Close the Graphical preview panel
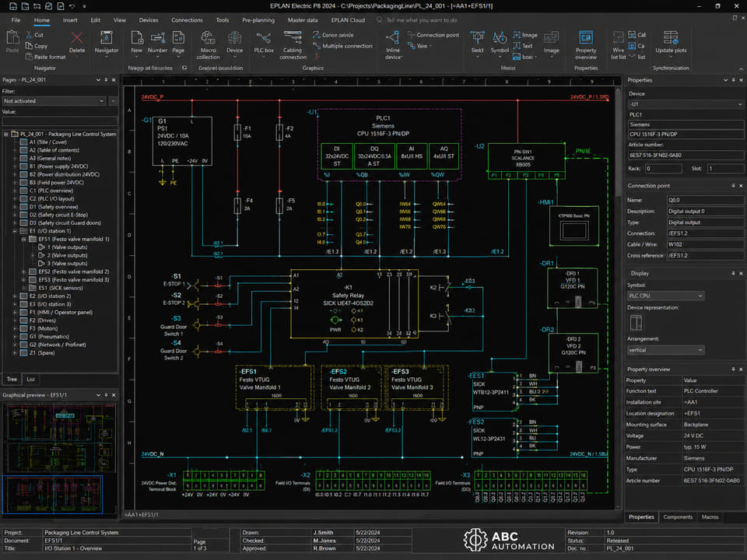 (x=114, y=395)
